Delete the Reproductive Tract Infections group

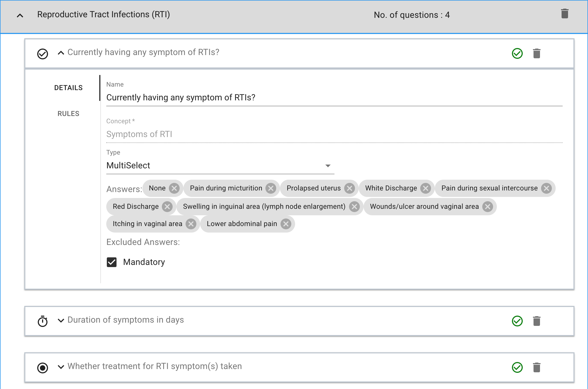click(x=565, y=14)
